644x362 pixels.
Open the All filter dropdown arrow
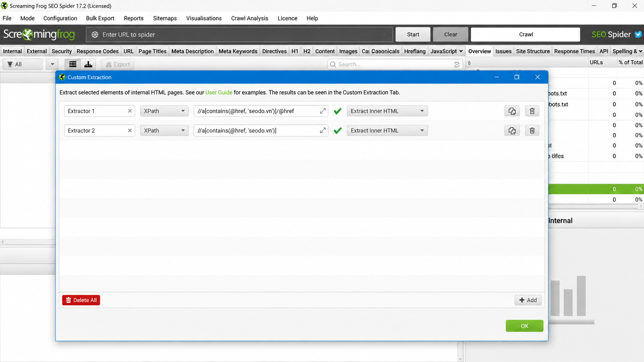(x=52, y=64)
